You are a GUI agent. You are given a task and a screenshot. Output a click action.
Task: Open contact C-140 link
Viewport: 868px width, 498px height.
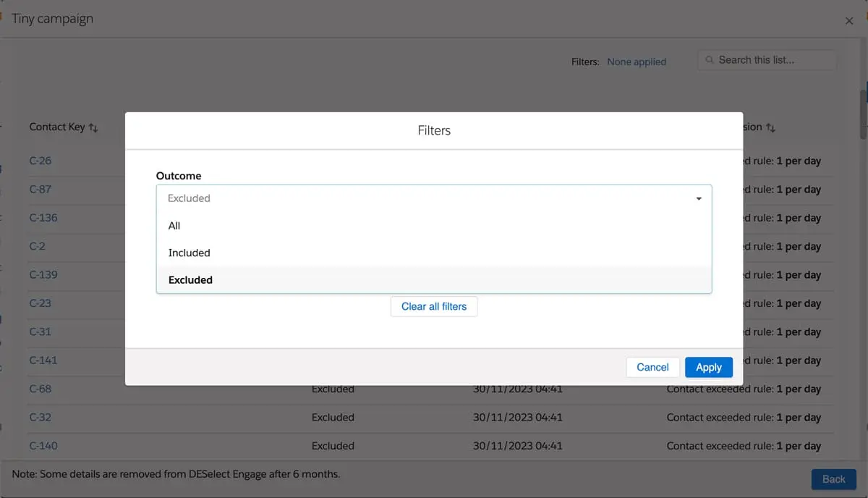pyautogui.click(x=43, y=446)
